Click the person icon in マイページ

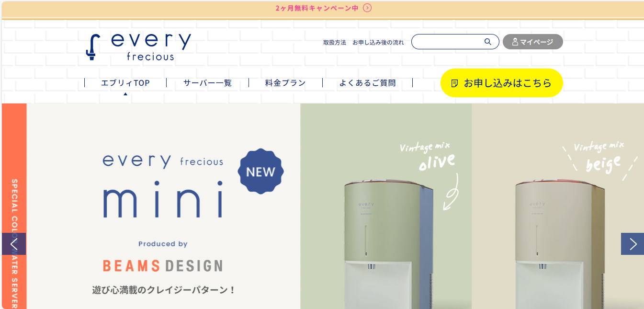click(515, 42)
